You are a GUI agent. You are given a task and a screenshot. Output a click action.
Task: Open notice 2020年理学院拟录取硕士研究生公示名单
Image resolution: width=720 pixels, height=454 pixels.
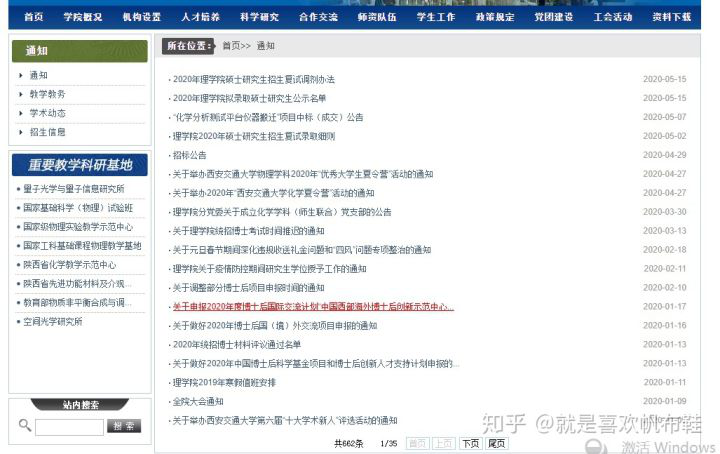tap(249, 98)
